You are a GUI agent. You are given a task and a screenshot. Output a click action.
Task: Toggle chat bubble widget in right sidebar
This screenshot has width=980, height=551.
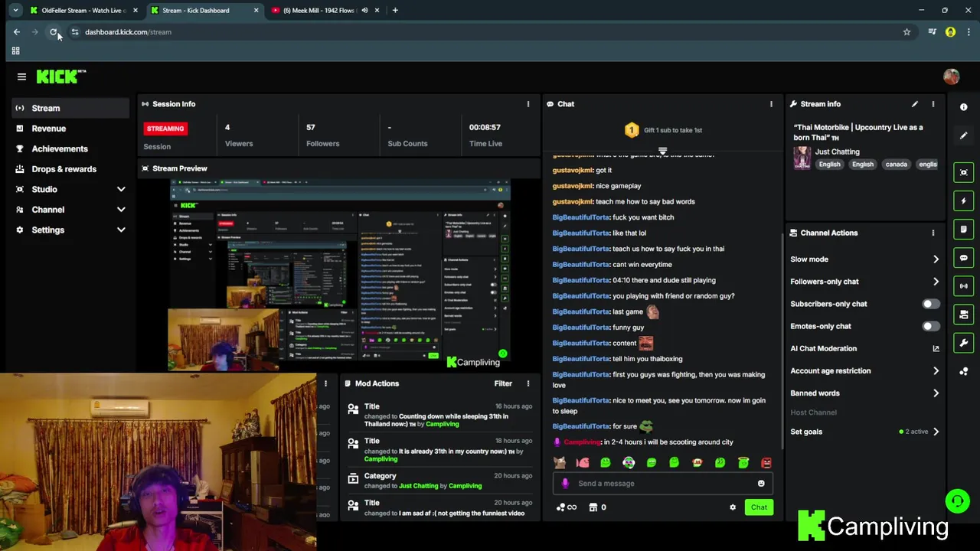964,258
